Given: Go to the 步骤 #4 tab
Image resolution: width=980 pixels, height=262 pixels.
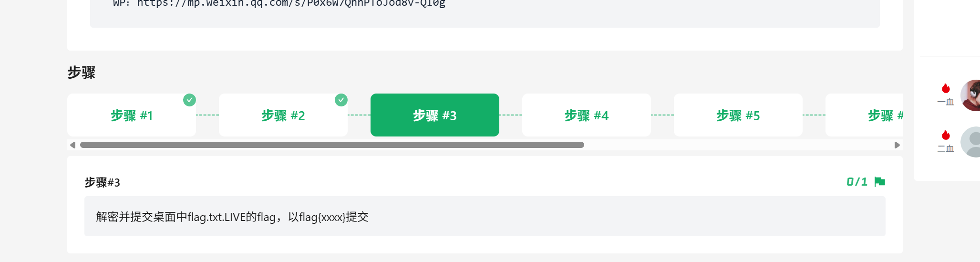Looking at the screenshot, I should coord(587,115).
